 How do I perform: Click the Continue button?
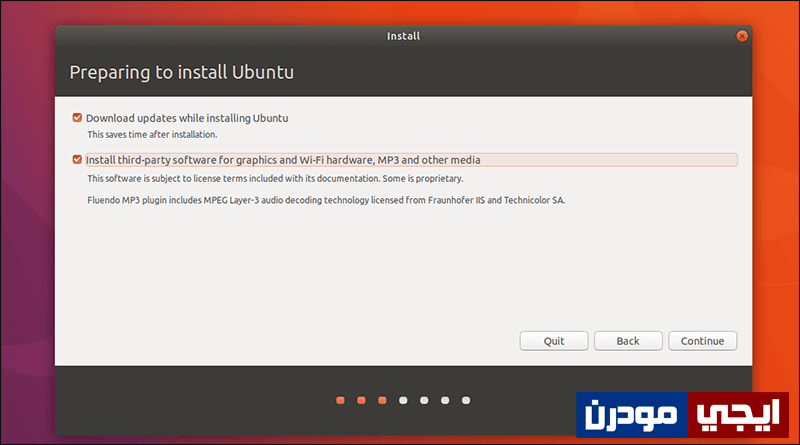tap(703, 341)
